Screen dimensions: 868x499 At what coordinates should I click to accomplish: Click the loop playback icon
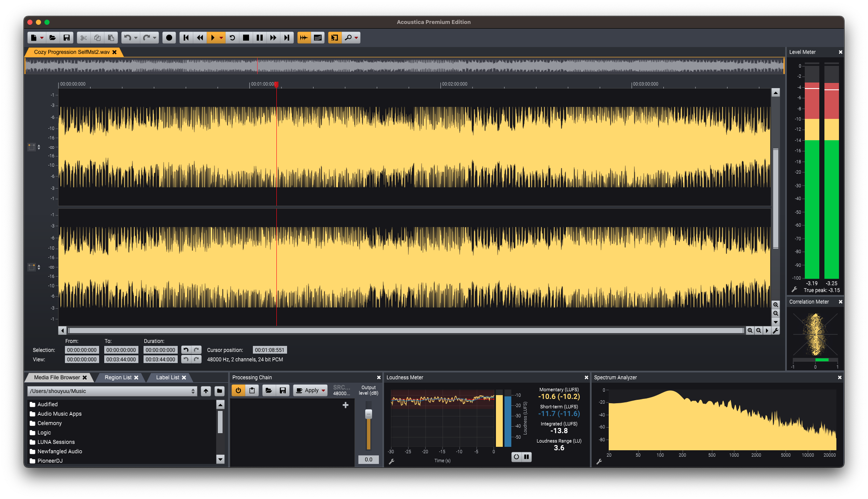(x=232, y=38)
